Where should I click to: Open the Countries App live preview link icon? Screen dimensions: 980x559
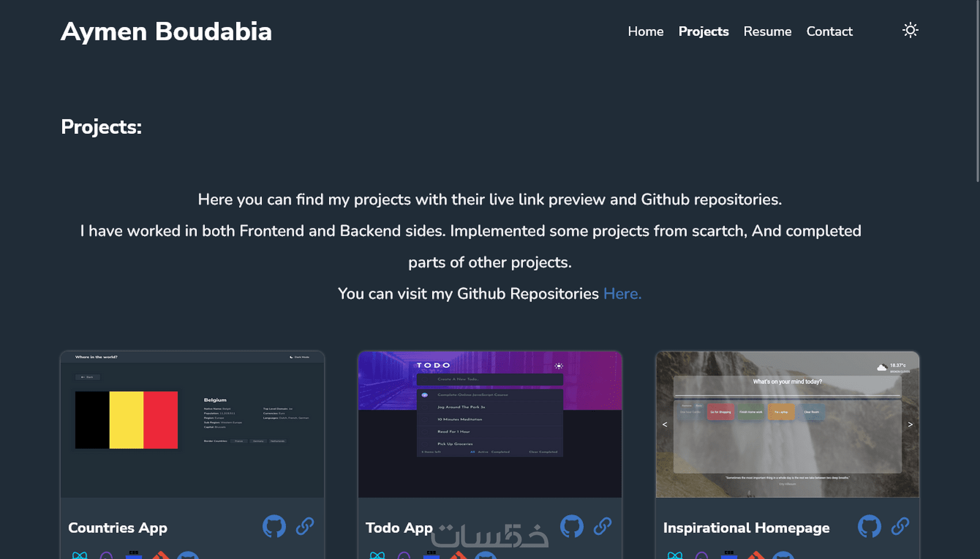click(x=305, y=526)
